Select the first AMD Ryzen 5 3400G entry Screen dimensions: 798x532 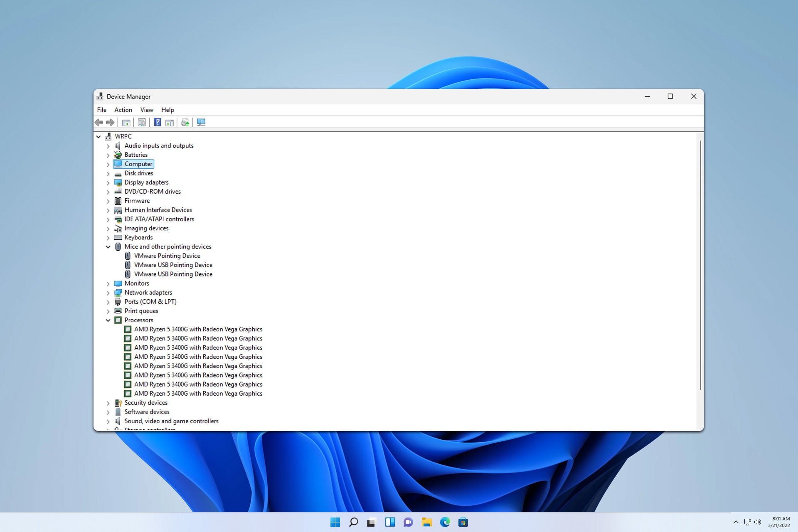pyautogui.click(x=198, y=329)
